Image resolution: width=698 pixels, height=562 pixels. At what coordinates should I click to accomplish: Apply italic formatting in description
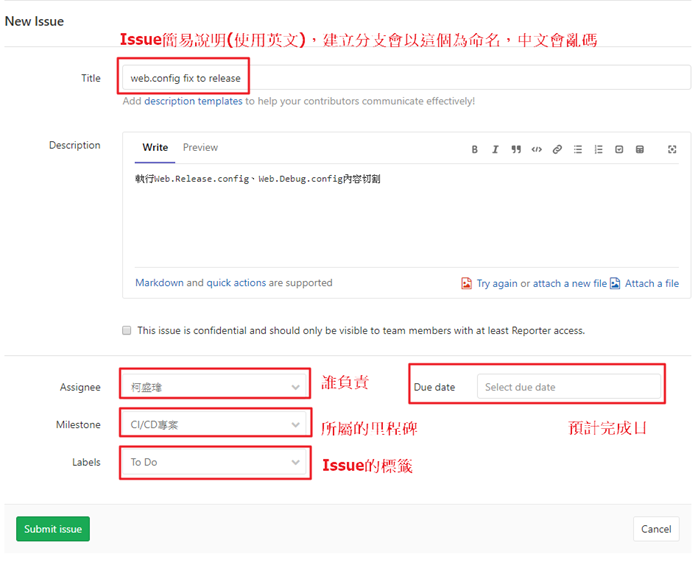point(495,149)
